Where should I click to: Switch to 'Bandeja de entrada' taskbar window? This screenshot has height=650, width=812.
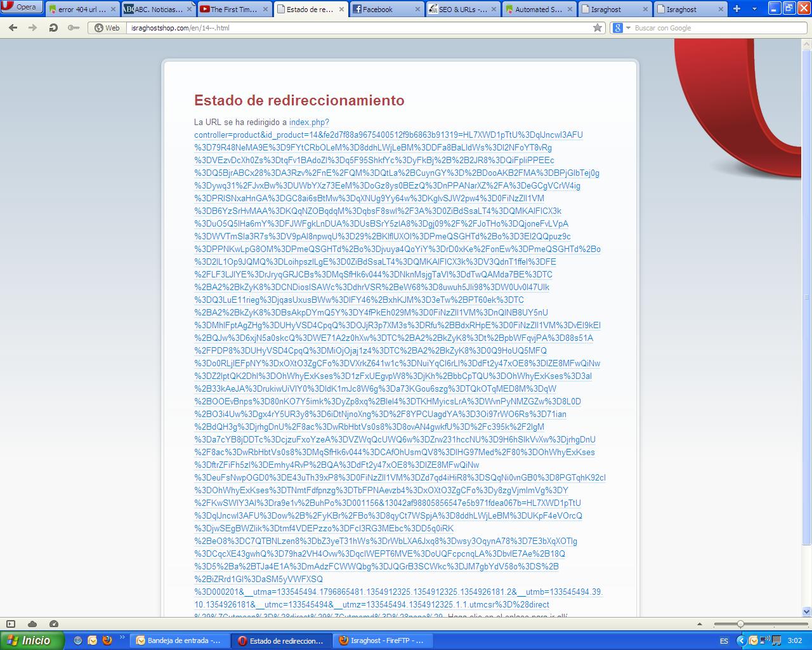pos(180,640)
